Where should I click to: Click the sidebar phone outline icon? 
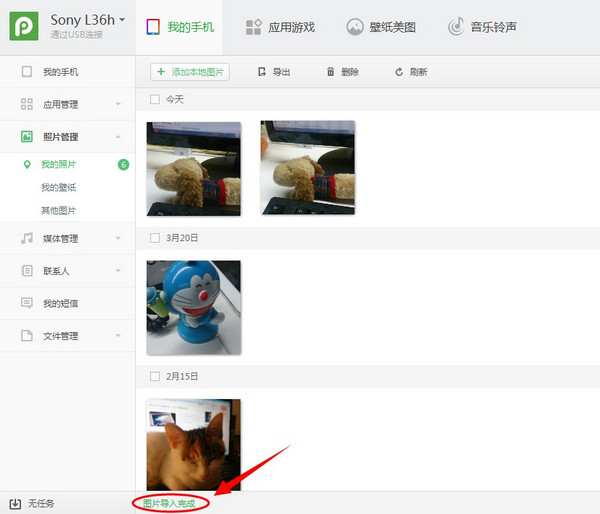pyautogui.click(x=27, y=72)
